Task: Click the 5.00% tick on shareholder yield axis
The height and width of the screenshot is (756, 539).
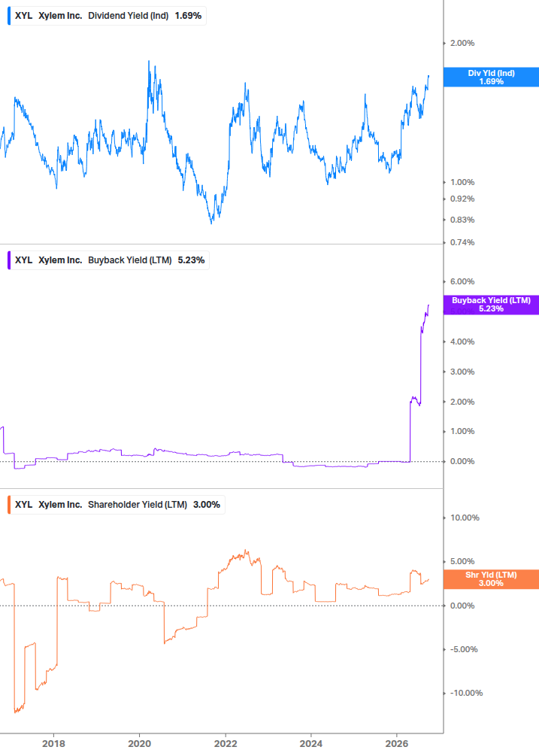Action: [x=462, y=561]
